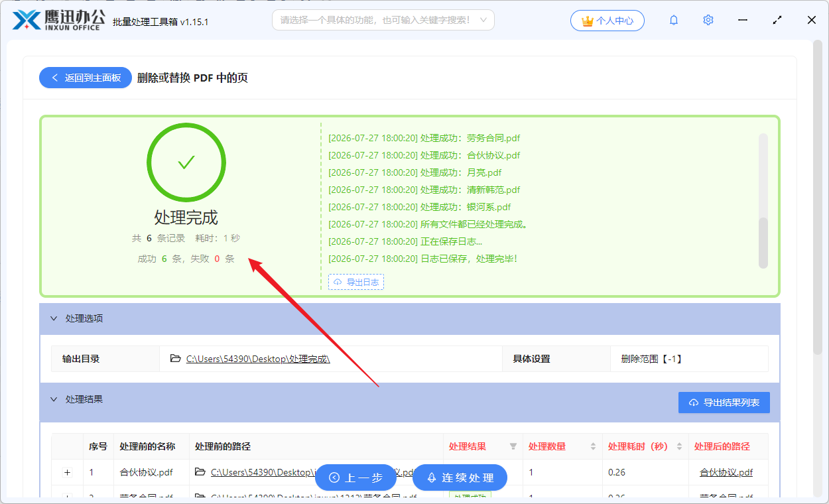Viewport: 829px width, 504px height.
Task: Click the log panel scrollbar
Action: (x=763, y=243)
